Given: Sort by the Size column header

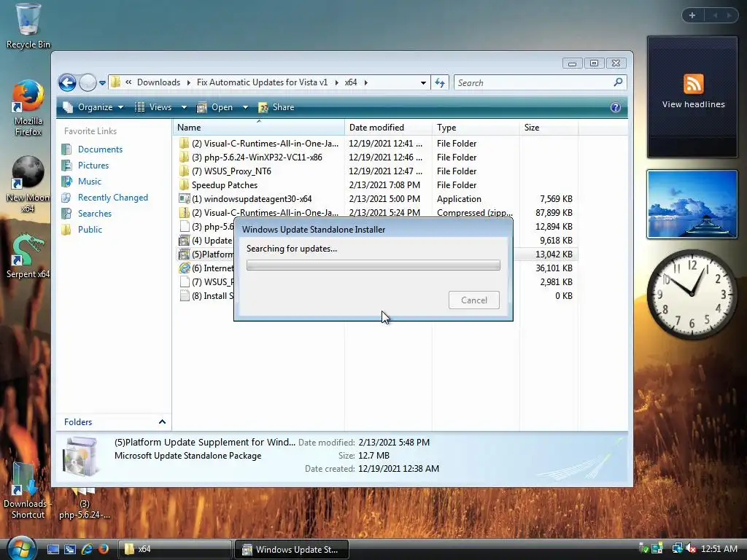Looking at the screenshot, I should click(549, 128).
